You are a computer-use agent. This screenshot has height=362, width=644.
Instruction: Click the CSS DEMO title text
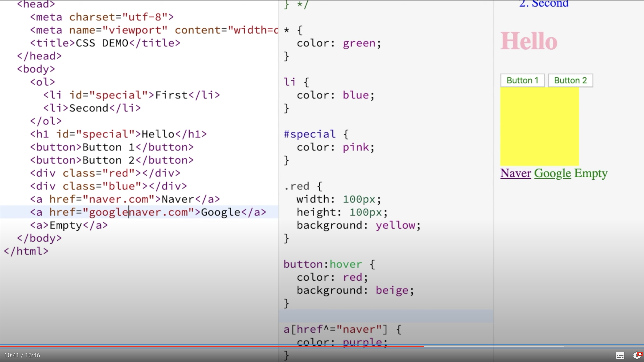(x=102, y=43)
